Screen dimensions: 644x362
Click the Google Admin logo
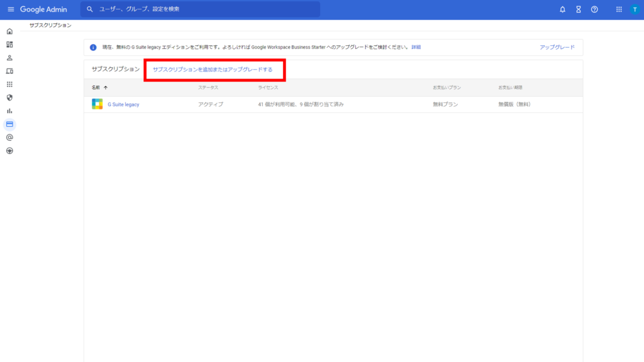43,9
